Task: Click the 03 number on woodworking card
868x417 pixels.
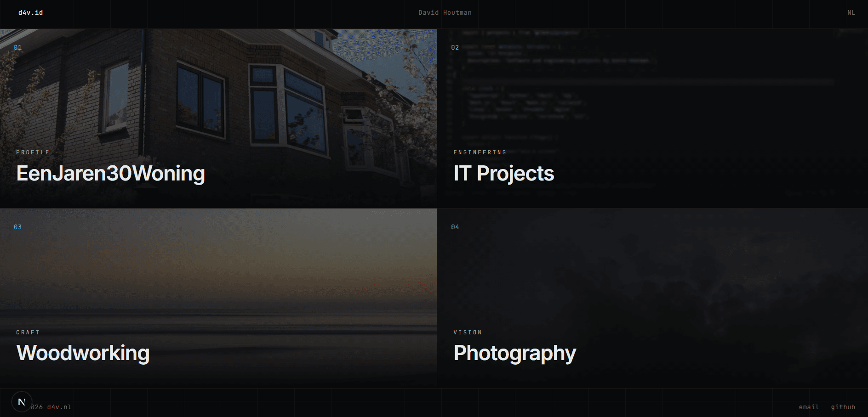Action: pos(18,227)
